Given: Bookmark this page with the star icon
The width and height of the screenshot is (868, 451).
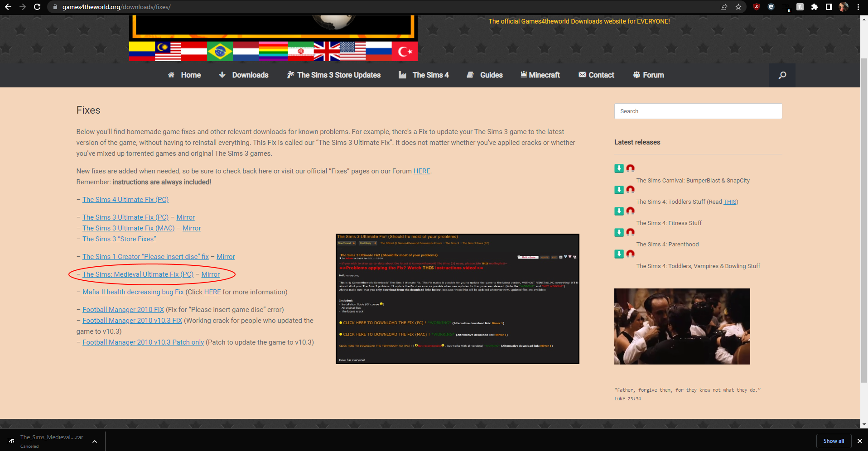Looking at the screenshot, I should click(x=738, y=7).
